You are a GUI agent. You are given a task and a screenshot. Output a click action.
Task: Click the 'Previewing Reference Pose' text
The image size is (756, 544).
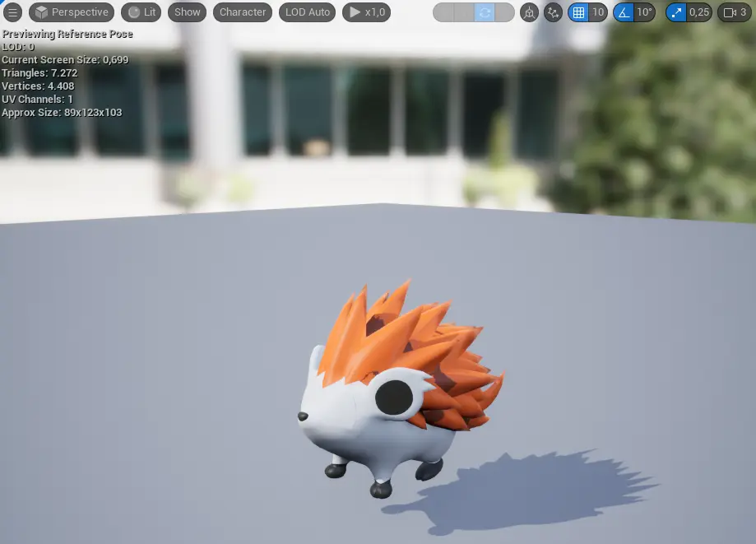[x=67, y=34]
